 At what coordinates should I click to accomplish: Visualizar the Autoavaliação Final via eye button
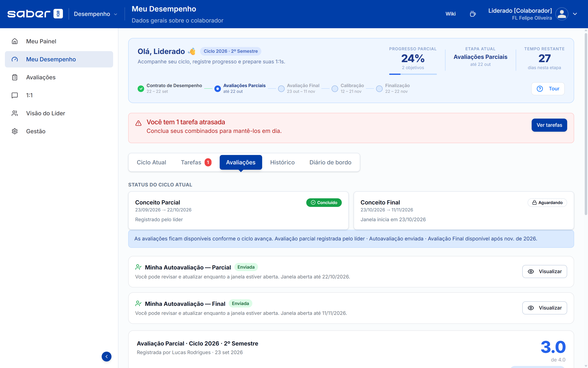click(x=545, y=308)
